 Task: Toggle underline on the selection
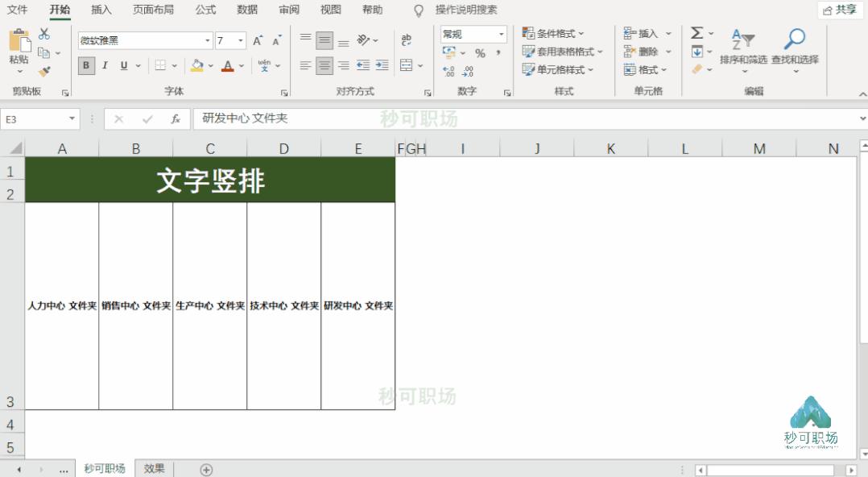(123, 66)
